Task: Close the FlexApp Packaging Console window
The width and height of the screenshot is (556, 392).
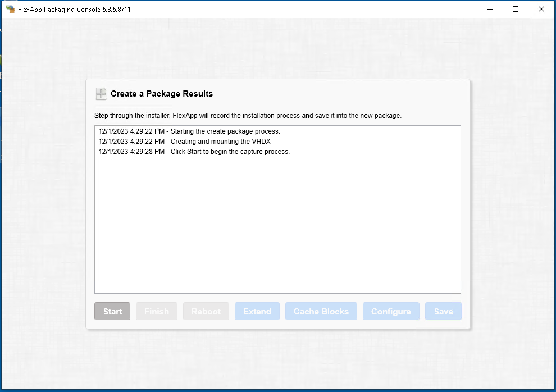Action: [541, 9]
